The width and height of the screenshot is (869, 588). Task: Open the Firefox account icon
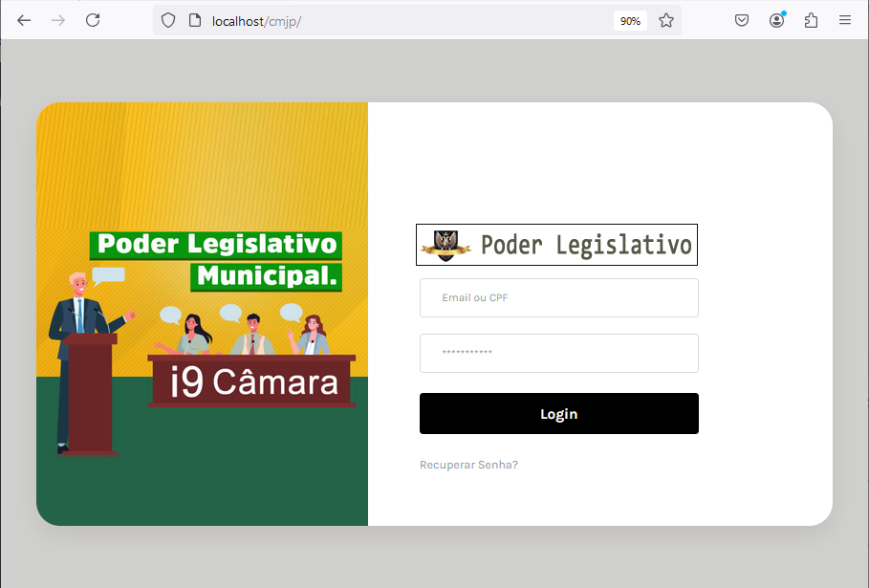pos(777,21)
